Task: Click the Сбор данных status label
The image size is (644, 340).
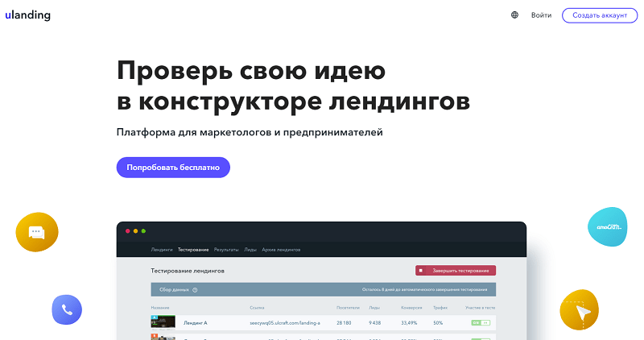Action: point(174,290)
